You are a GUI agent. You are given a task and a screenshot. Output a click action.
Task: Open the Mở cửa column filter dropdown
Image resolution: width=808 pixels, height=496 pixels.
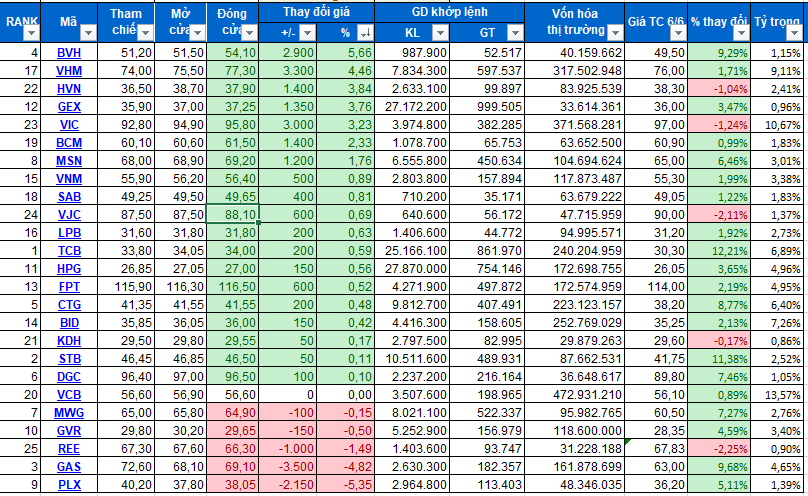click(x=197, y=33)
